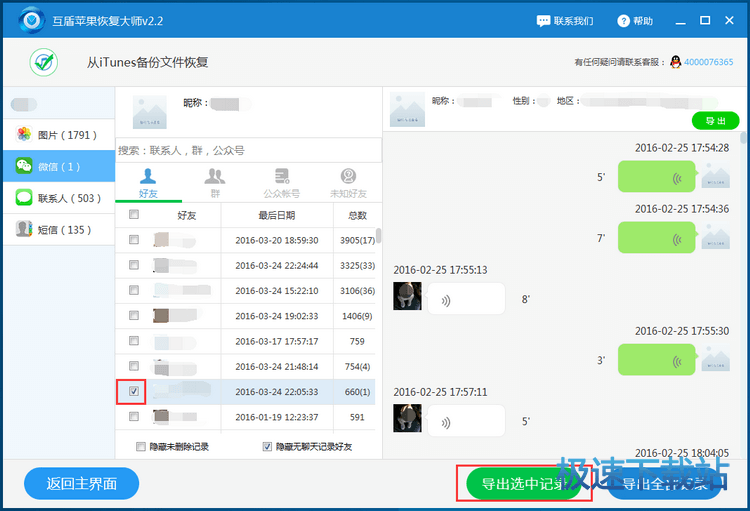The height and width of the screenshot is (511, 750).
Task: Check the row dated 2016-03-24 19:02:33
Action: pos(134,315)
